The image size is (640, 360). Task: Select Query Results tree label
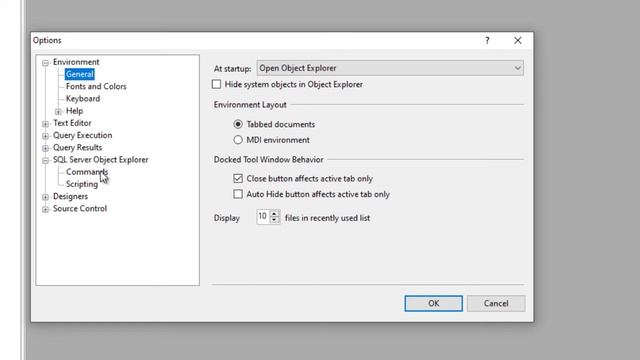pyautogui.click(x=78, y=147)
